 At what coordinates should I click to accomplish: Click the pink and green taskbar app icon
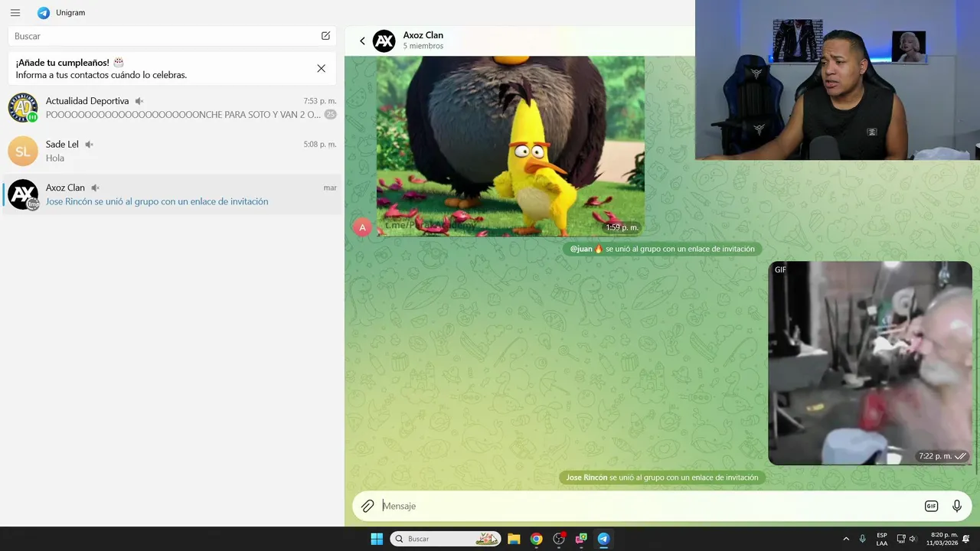[581, 539]
